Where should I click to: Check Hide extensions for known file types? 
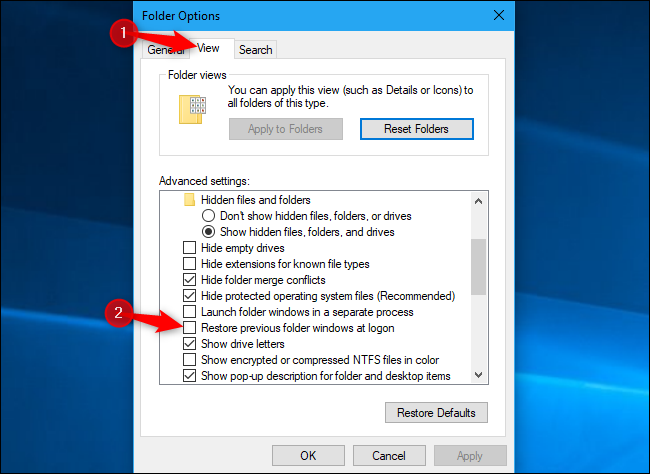tap(189, 264)
